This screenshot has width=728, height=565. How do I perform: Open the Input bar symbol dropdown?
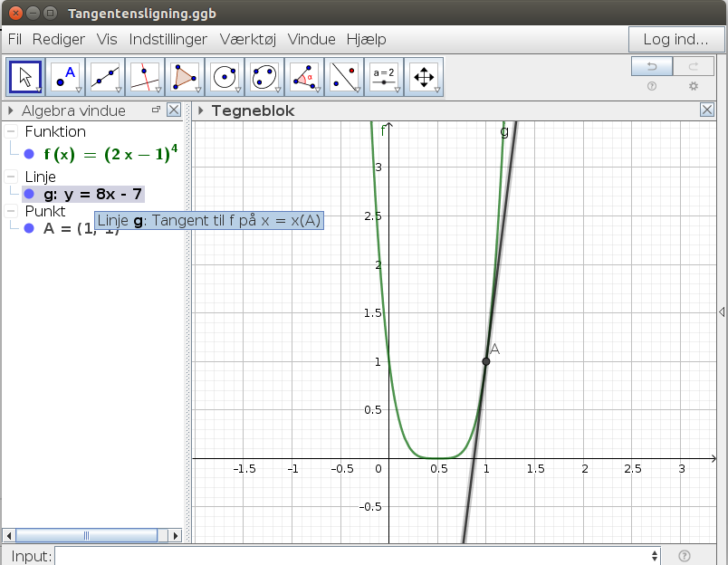[x=655, y=556]
